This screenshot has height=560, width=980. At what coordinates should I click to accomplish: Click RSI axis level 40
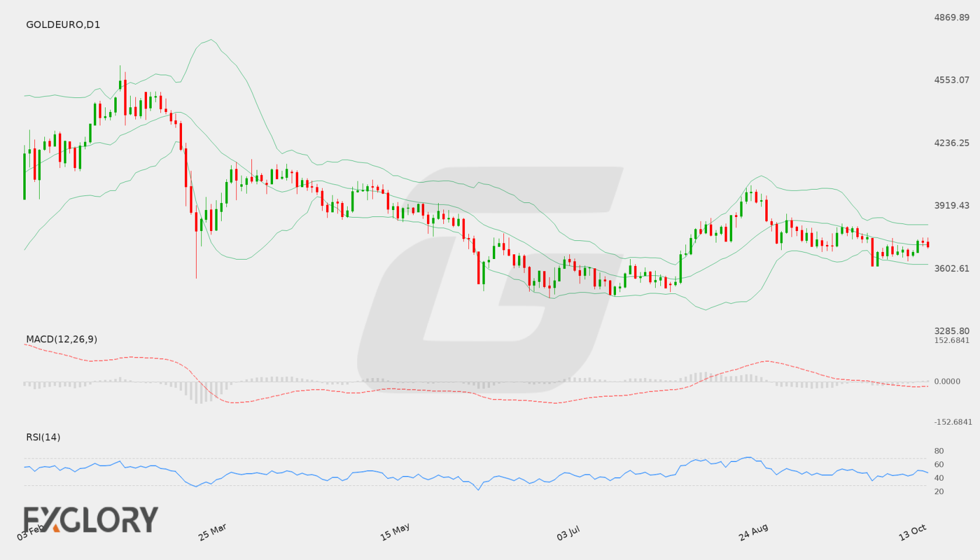click(939, 478)
